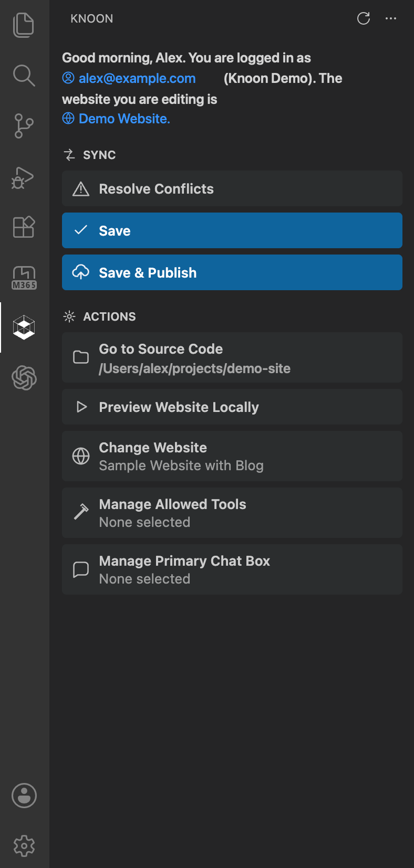Screen dimensions: 414x868
Task: Click Save & Publish button
Action: (232, 272)
